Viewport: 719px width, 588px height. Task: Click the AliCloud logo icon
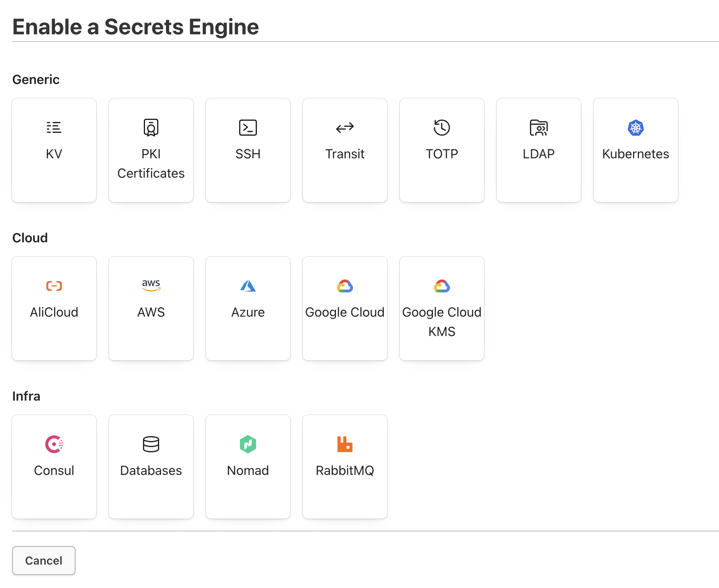54,286
